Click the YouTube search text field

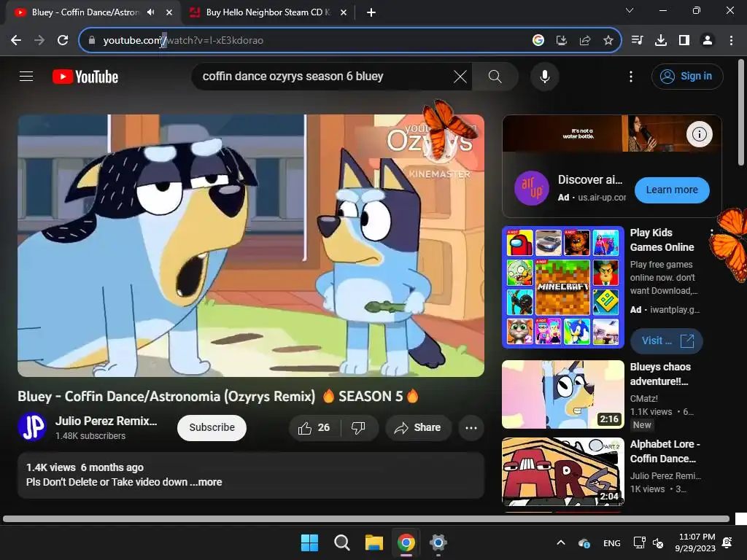[324, 76]
